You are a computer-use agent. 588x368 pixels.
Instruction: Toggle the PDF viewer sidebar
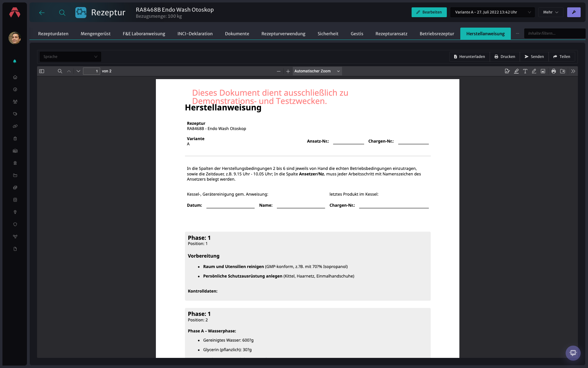(42, 71)
